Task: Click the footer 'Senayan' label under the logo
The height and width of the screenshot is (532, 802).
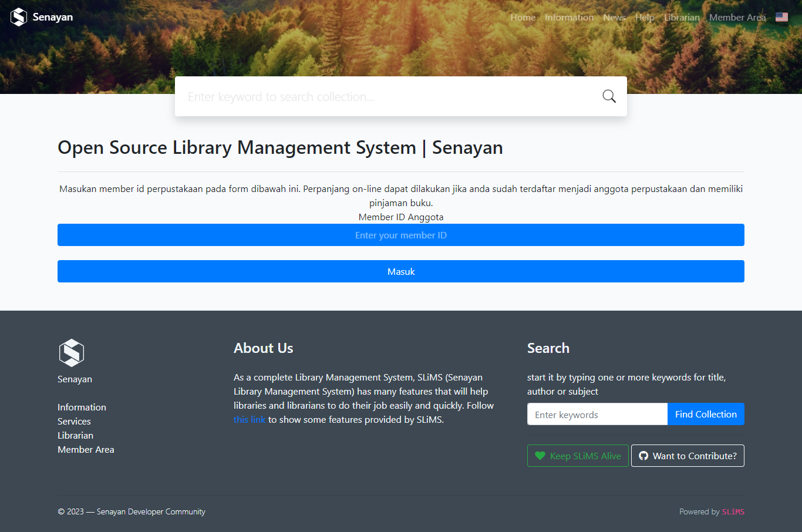Action: tap(75, 379)
